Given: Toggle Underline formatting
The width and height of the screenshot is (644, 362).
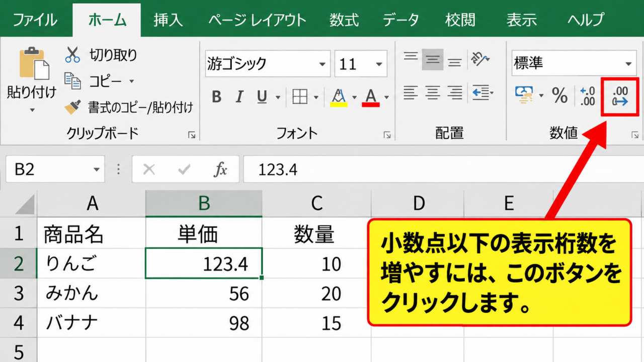Looking at the screenshot, I should [x=262, y=97].
